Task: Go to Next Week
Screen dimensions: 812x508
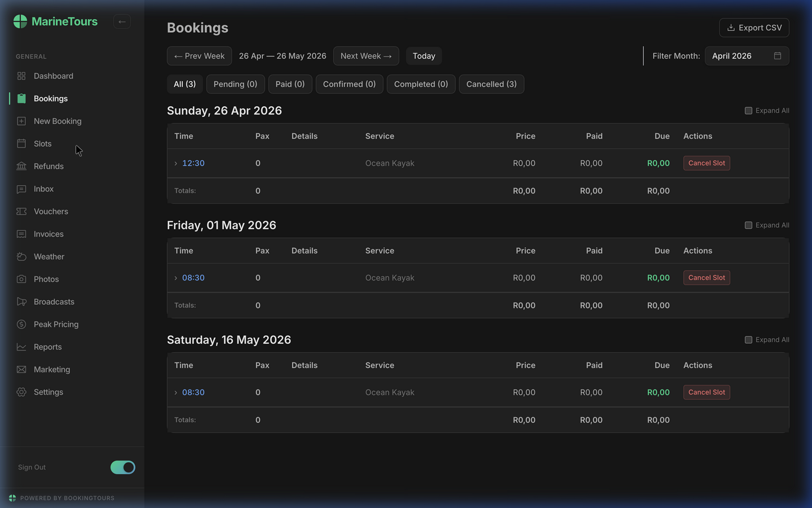Action: 366,56
